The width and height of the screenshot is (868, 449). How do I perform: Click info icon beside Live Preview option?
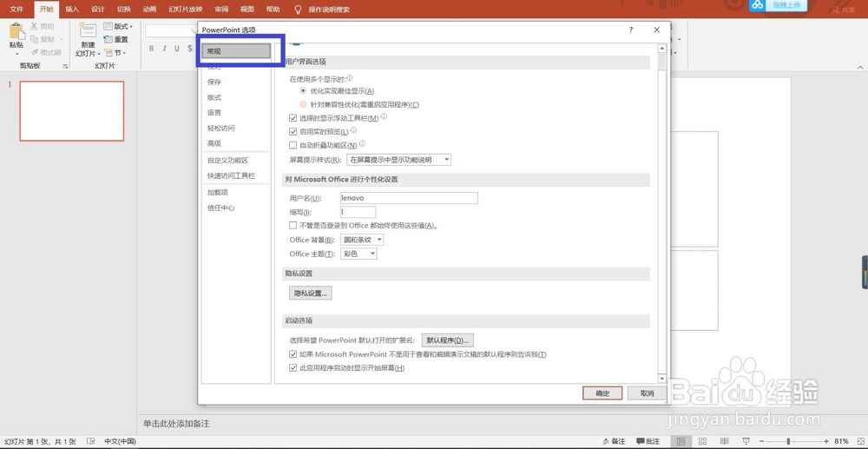coord(354,130)
